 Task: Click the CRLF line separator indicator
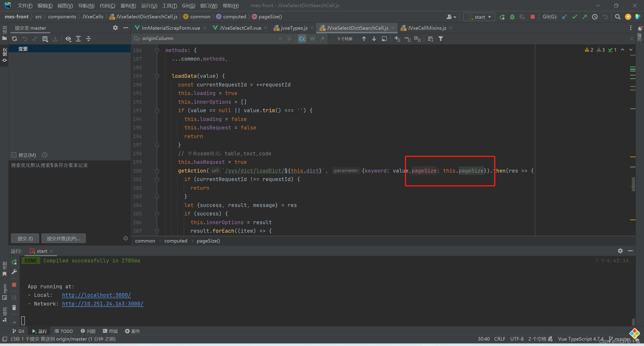click(x=500, y=339)
